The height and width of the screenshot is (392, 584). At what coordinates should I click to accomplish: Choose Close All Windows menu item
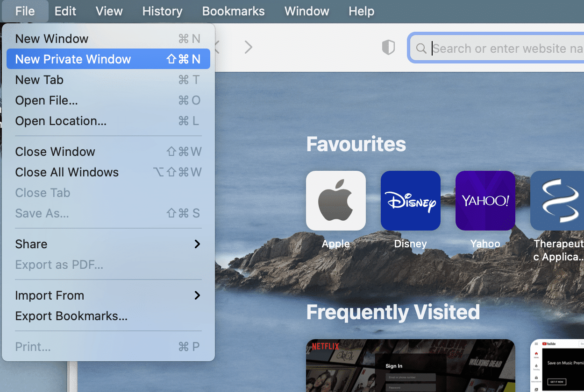(108, 172)
